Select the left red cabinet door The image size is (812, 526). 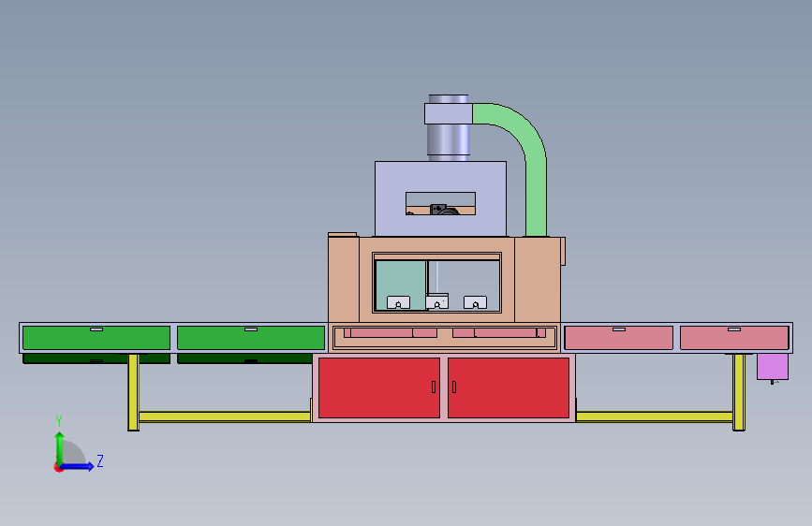(379, 387)
